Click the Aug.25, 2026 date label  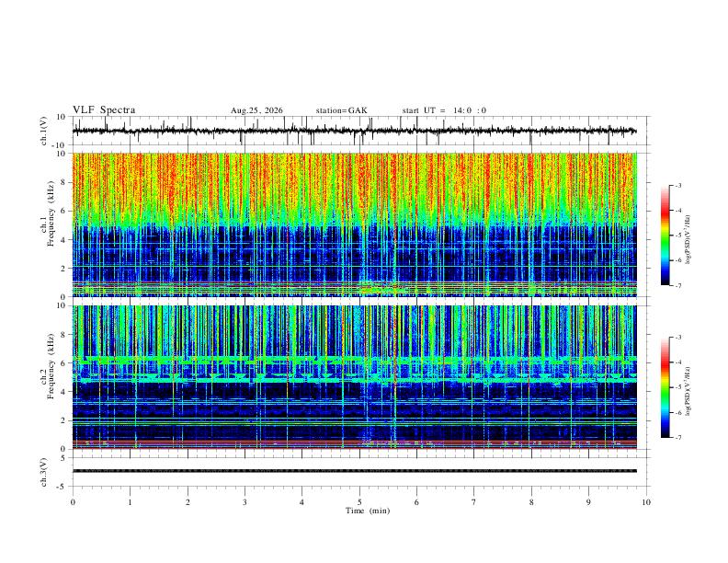[256, 110]
